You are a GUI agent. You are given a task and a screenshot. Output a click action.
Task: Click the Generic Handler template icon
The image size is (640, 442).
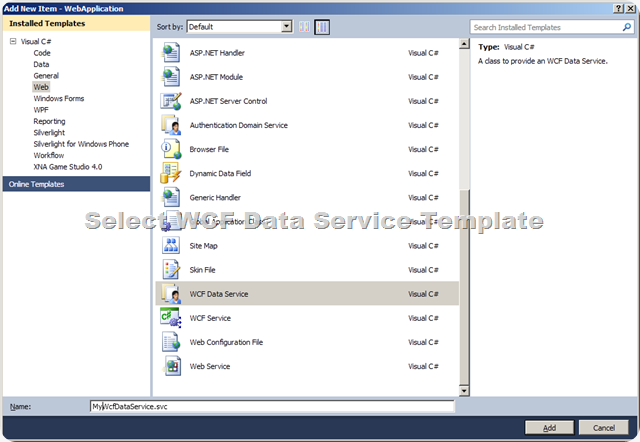[x=171, y=197]
